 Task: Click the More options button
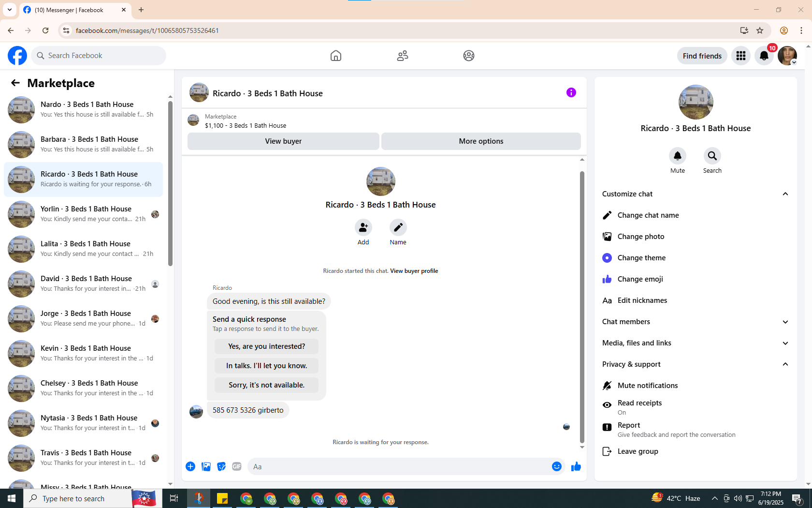click(481, 141)
